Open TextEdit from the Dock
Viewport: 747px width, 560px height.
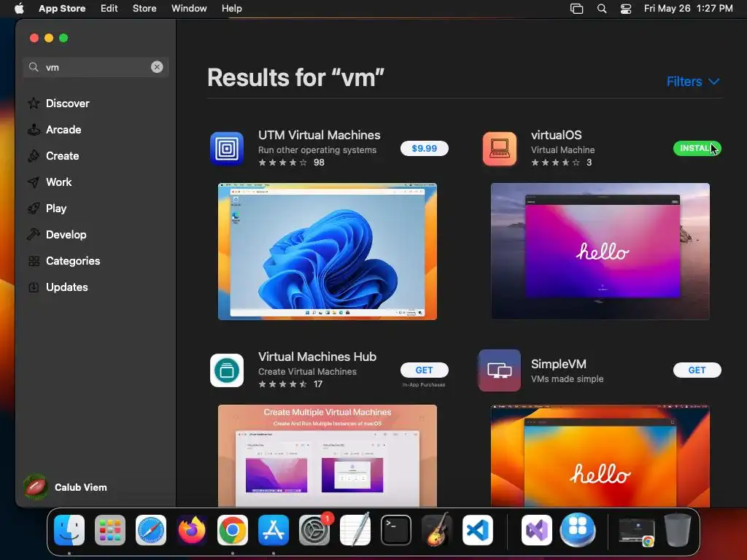[355, 530]
